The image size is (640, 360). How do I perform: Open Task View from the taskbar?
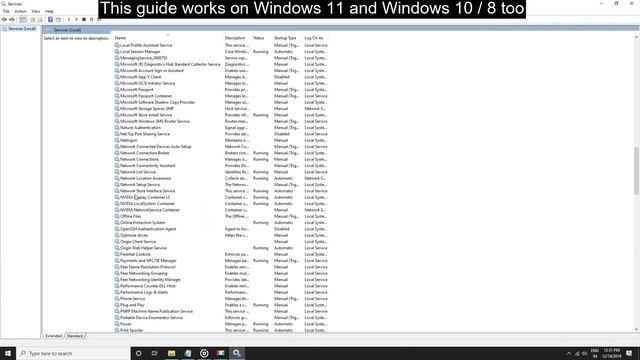[x=155, y=353]
